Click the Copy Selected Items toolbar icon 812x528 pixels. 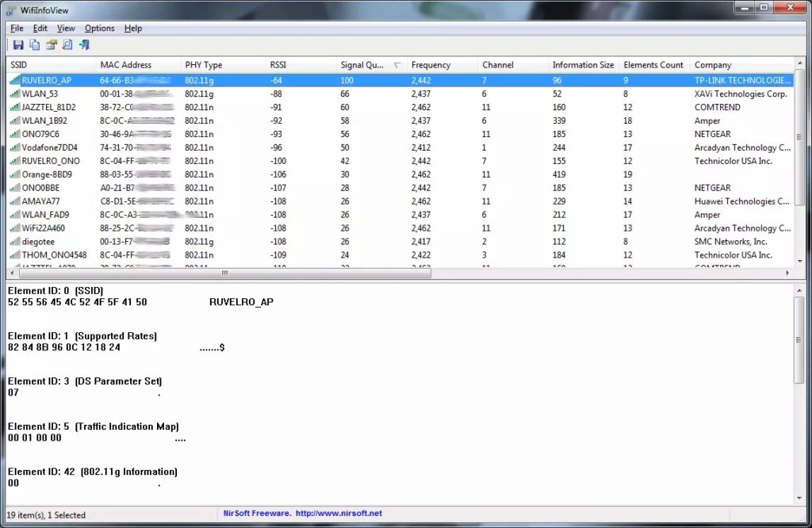click(35, 45)
